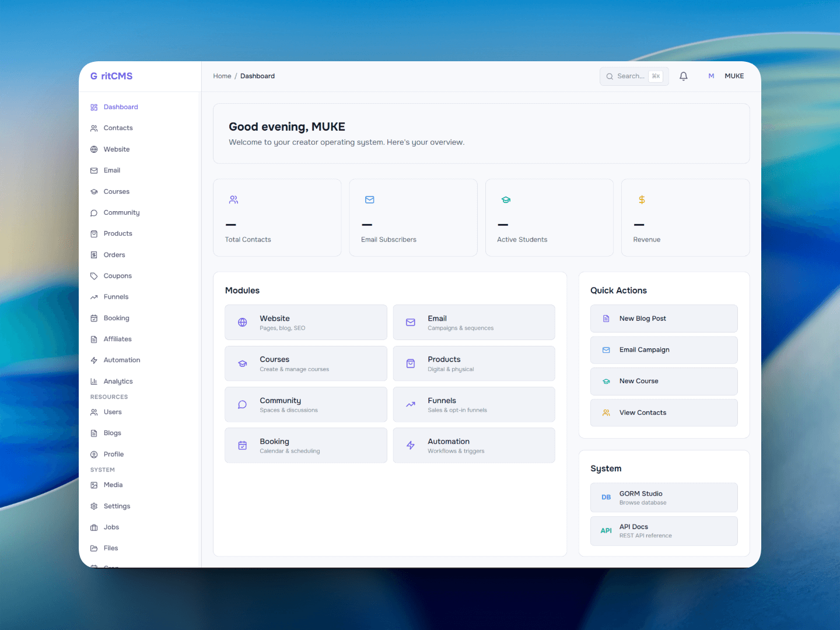Click the Total Contacts people icon

pos(233,200)
